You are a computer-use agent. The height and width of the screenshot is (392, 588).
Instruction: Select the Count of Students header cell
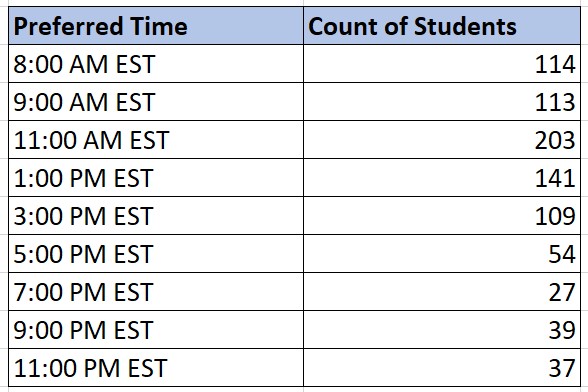442,26
